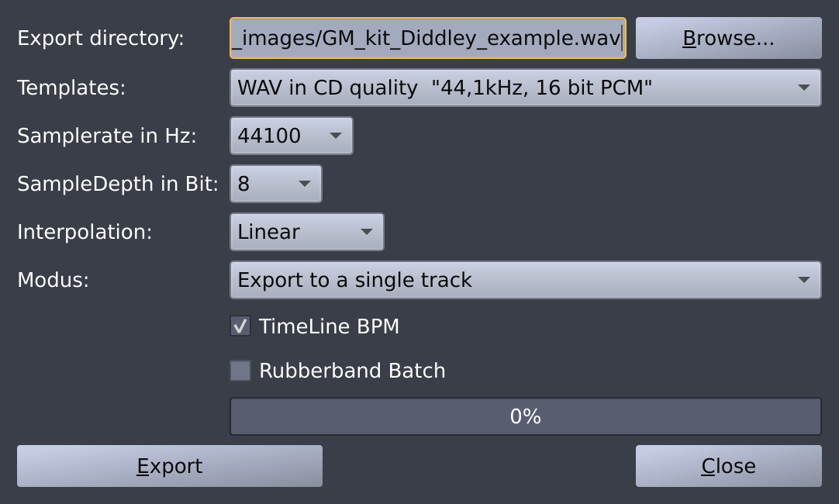Viewport: 839px width, 504px height.
Task: Open the SampleDepth dropdown showing 8
Action: pos(275,184)
